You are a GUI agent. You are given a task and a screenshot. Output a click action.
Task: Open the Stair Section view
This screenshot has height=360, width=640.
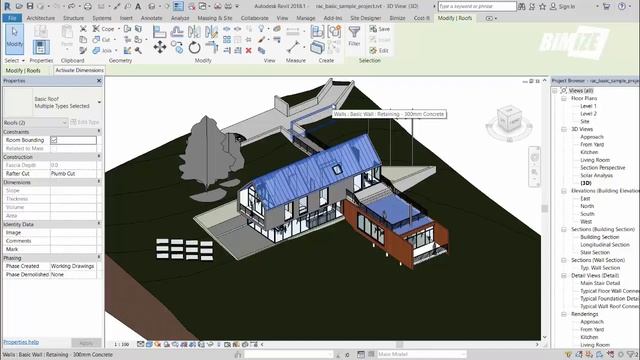click(595, 252)
